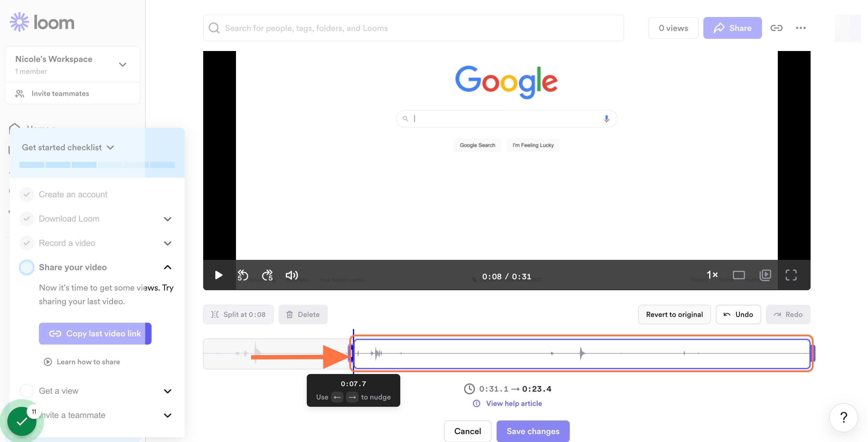Click Revert to original
This screenshot has height=442, width=868.
674,314
